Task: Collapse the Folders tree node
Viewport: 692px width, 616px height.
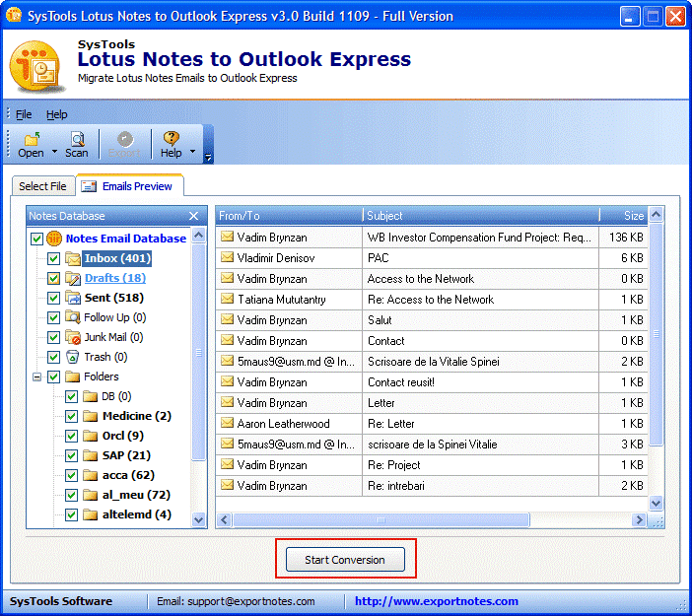Action: click(36, 376)
